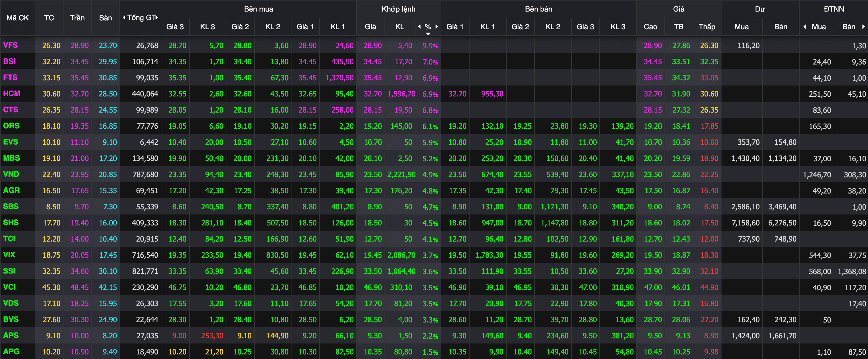Image resolution: width=868 pixels, height=359 pixels.
Task: Sort by TC column header
Action: [49, 18]
